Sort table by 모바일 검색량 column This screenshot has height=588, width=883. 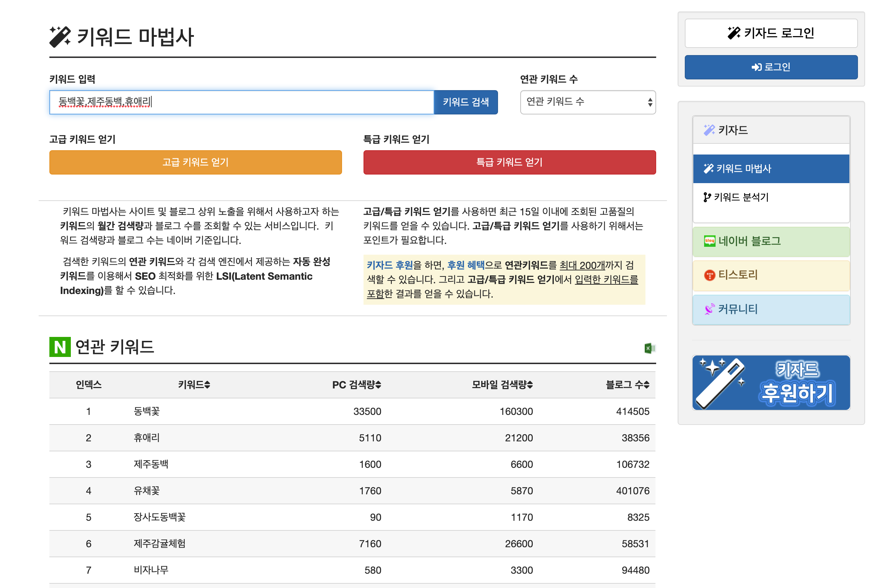502,385
